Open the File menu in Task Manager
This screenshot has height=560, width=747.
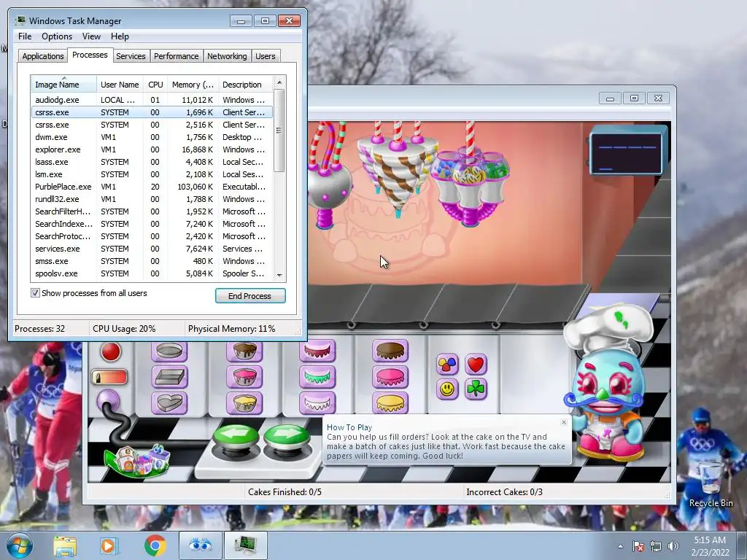coord(25,36)
